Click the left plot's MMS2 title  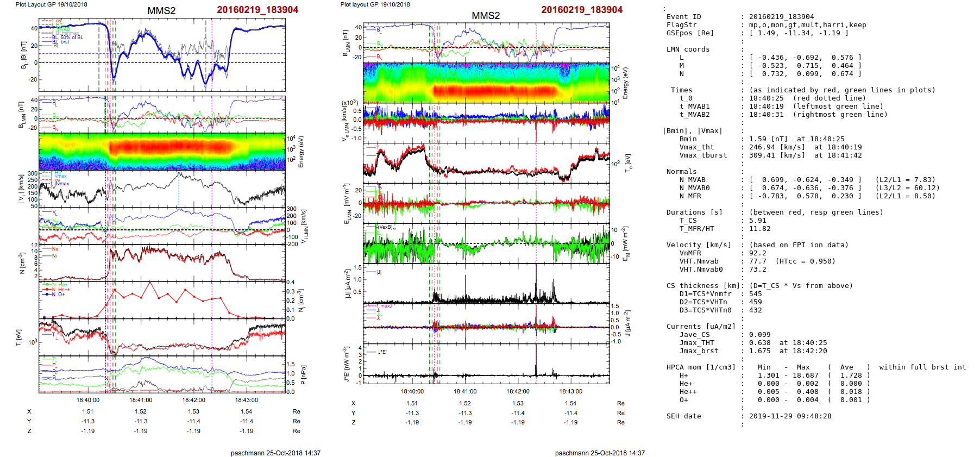tap(161, 11)
